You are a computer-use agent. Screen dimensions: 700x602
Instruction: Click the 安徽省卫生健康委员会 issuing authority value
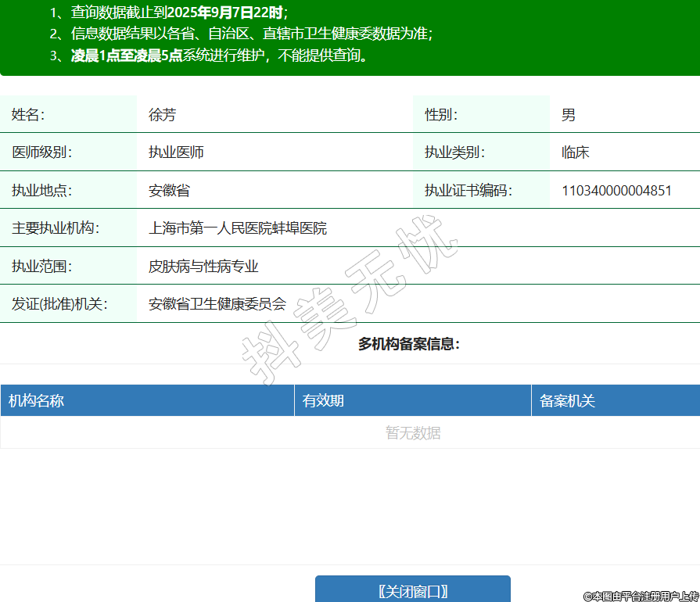[217, 304]
